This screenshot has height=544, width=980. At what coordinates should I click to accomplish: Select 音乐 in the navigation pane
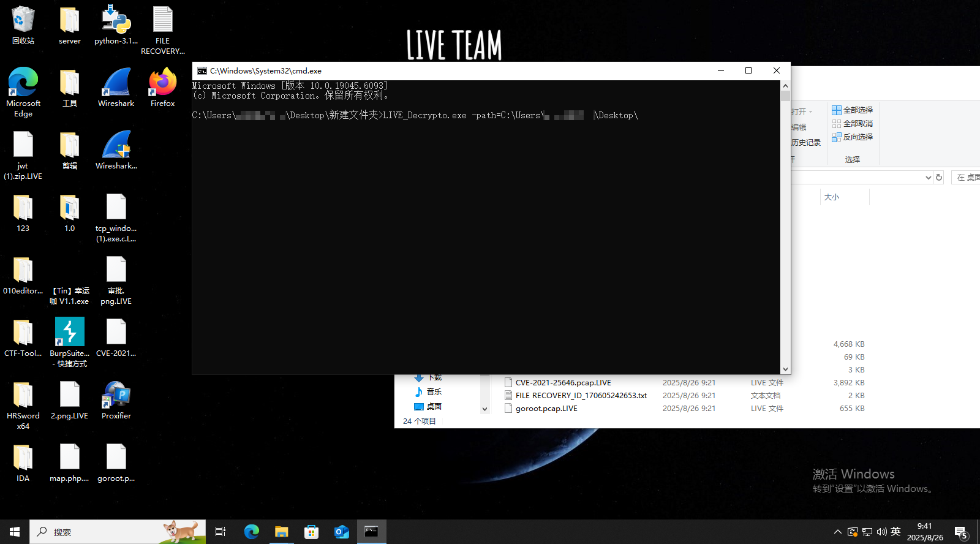pos(434,392)
